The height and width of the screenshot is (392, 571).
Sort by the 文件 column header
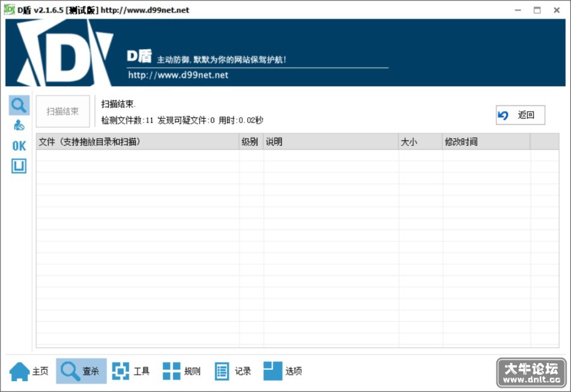pyautogui.click(x=138, y=142)
